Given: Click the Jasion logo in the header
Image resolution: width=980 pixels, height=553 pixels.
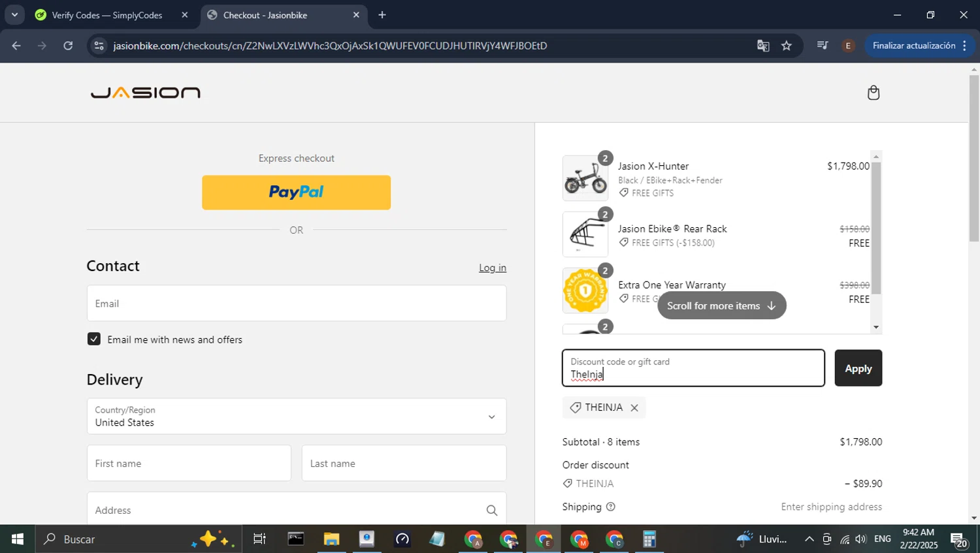Looking at the screenshot, I should tap(146, 93).
